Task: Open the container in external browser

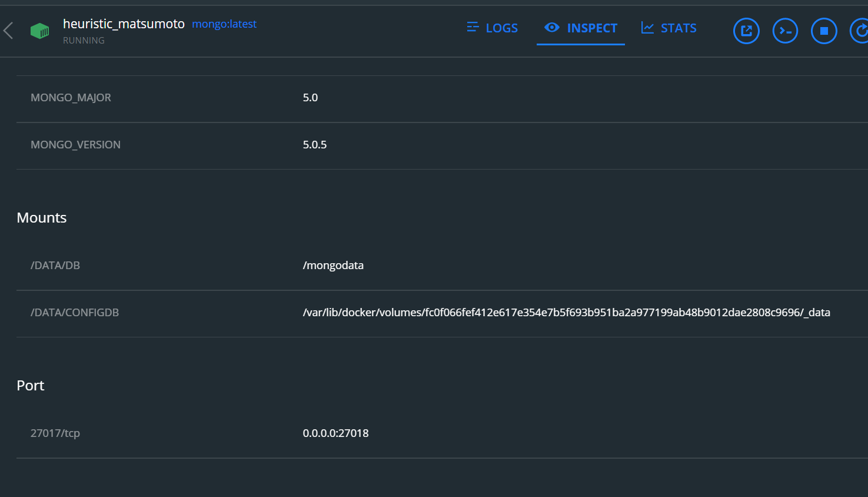Action: pos(746,31)
